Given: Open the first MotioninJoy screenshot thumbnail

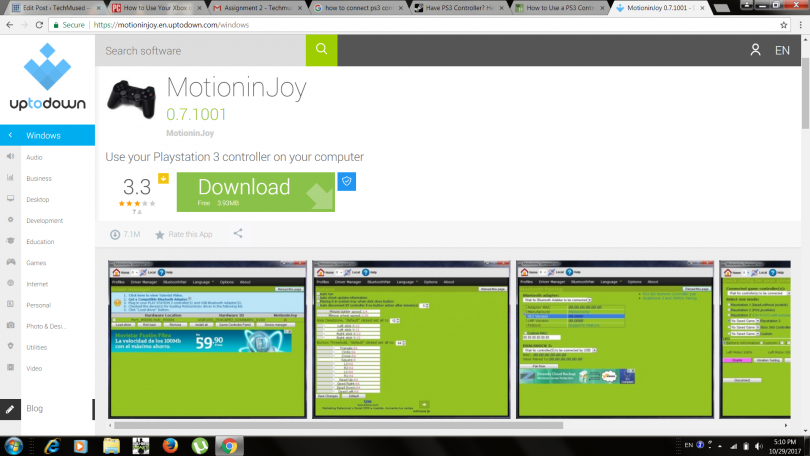Looking at the screenshot, I should 207,339.
